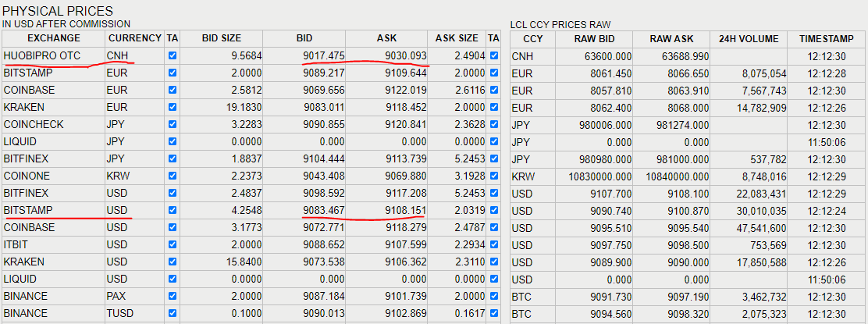The width and height of the screenshot is (868, 324).
Task: Toggle ITBIT TA checkbox before BID SIZE 2.0000
Action: (173, 244)
